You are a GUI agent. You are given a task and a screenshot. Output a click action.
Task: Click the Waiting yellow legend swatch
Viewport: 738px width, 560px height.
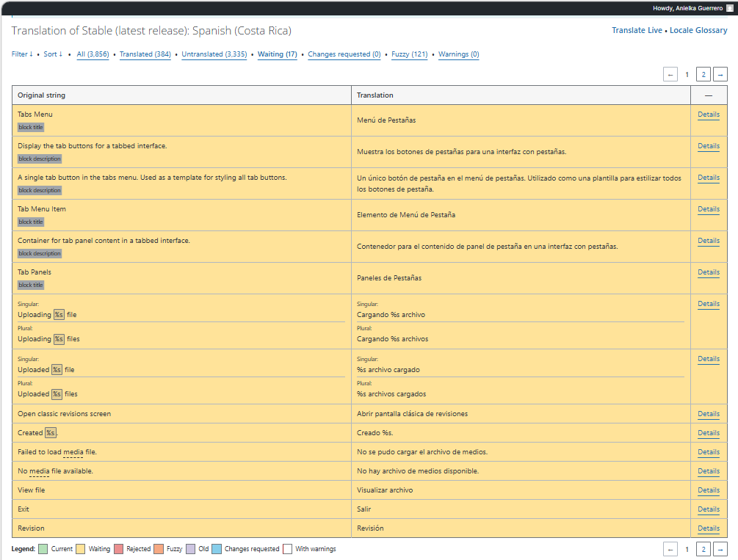(80, 549)
